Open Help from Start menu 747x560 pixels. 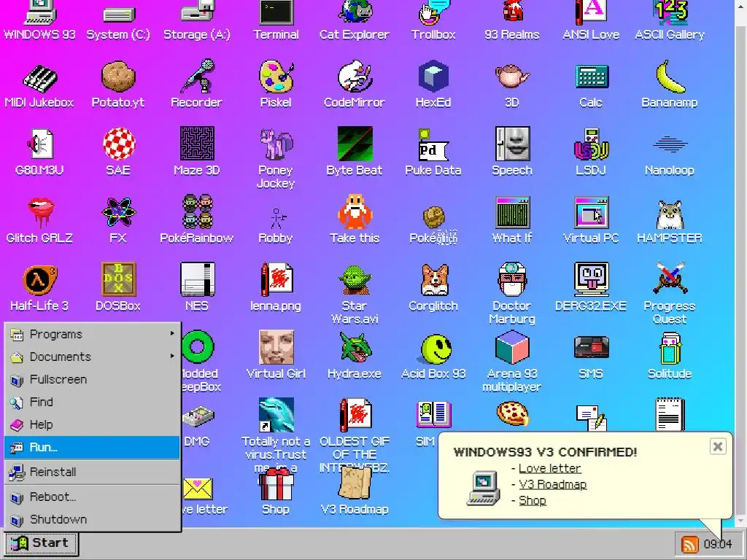click(93, 425)
